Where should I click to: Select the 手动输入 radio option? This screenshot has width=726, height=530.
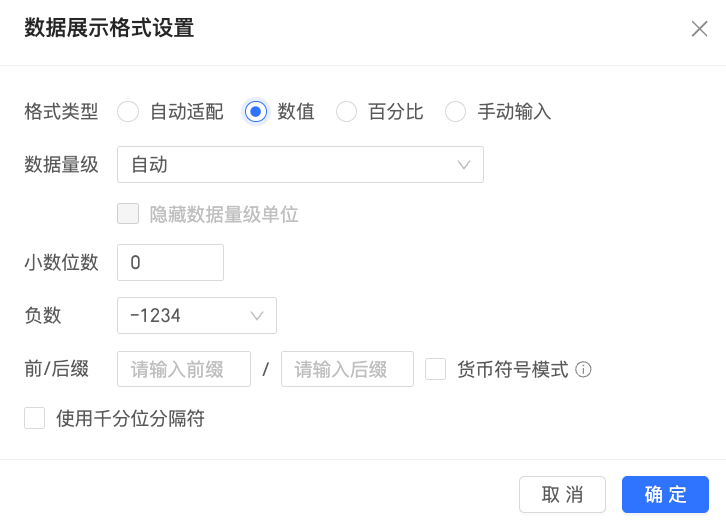point(456,112)
